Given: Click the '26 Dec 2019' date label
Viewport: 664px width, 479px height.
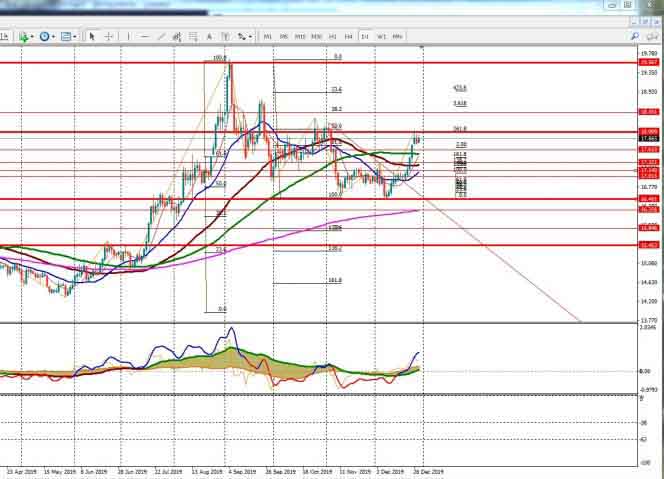Looking at the screenshot, I should pyautogui.click(x=428, y=471).
